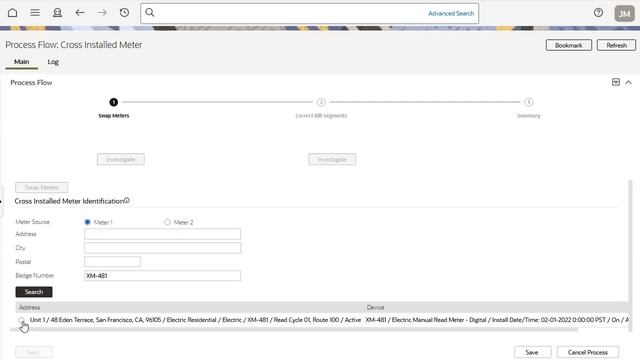Select radio for 48 Eden Terrace result

tap(22, 320)
